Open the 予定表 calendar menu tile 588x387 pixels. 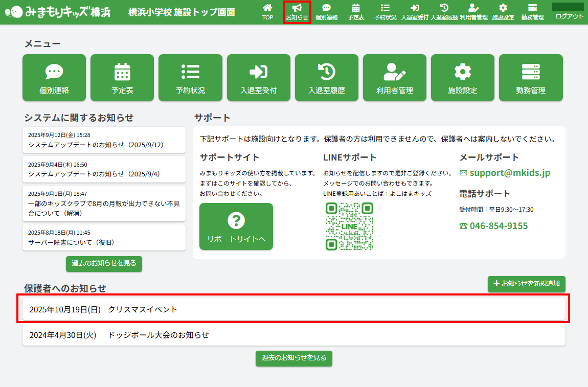click(122, 78)
